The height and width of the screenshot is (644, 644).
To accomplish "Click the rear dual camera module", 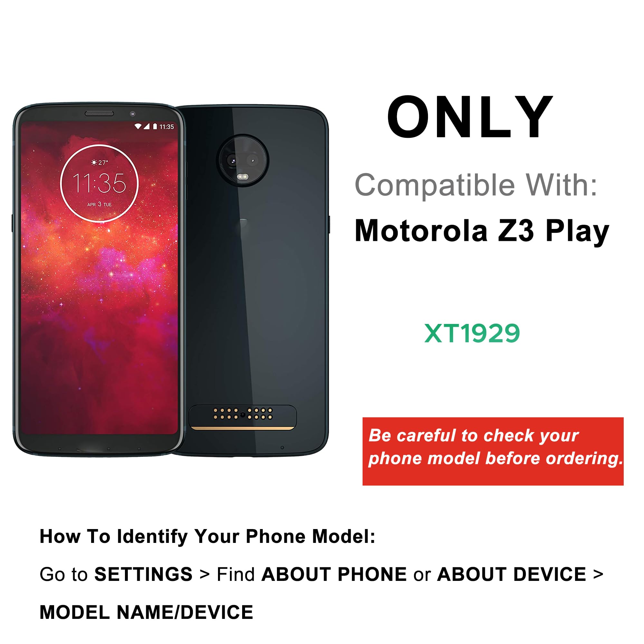I will click(243, 160).
